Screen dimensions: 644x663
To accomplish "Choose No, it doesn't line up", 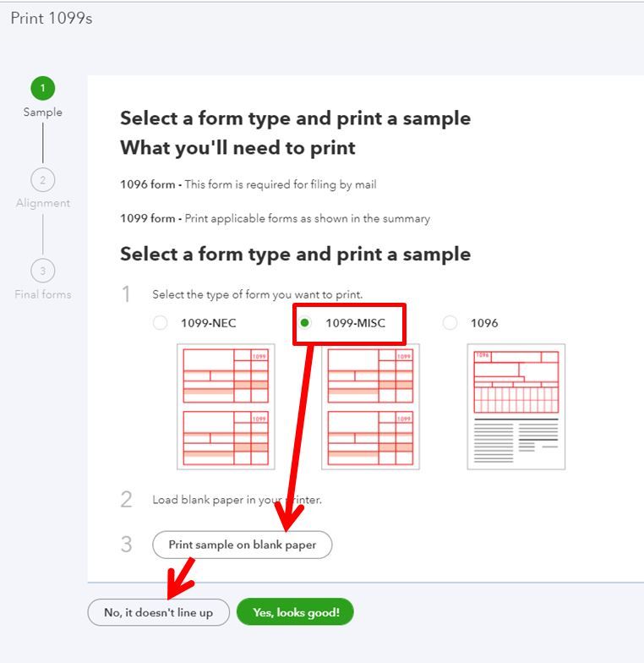I will 159,612.
